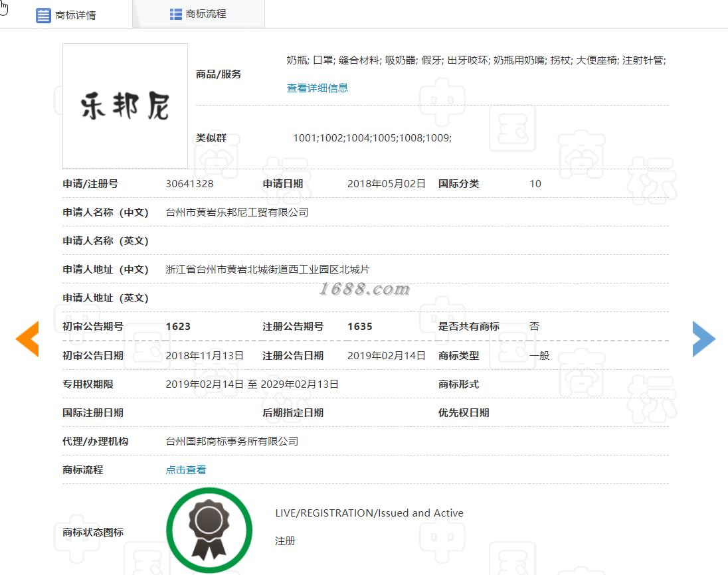Select agency 台州国邦商标事务所有限公司

pyautogui.click(x=232, y=442)
